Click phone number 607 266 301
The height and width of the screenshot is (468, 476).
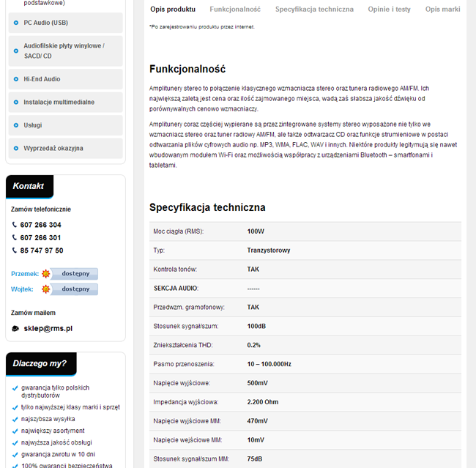point(40,238)
